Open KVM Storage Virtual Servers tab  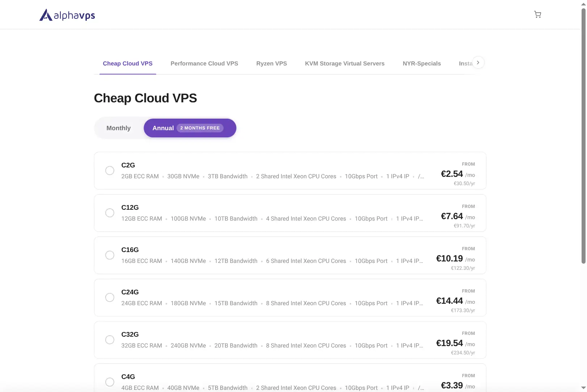coord(345,63)
